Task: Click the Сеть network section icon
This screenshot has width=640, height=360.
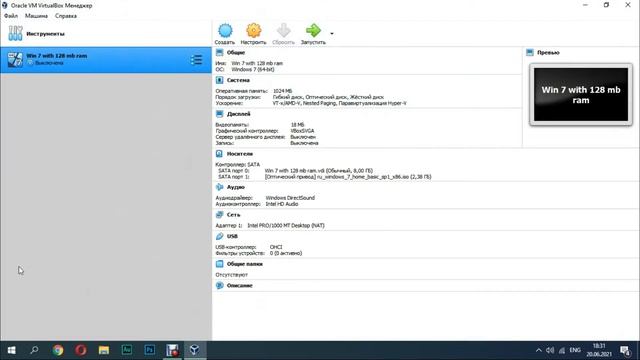Action: click(x=220, y=214)
